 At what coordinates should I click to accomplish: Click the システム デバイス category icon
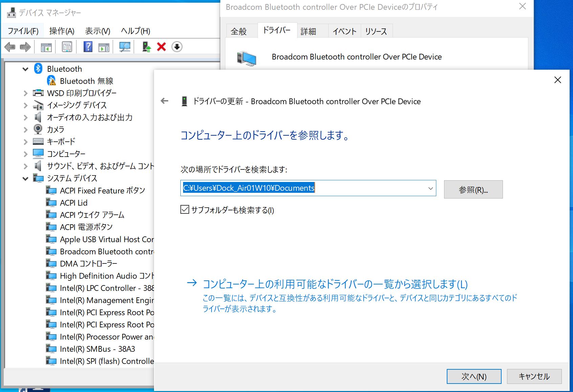[x=38, y=178]
